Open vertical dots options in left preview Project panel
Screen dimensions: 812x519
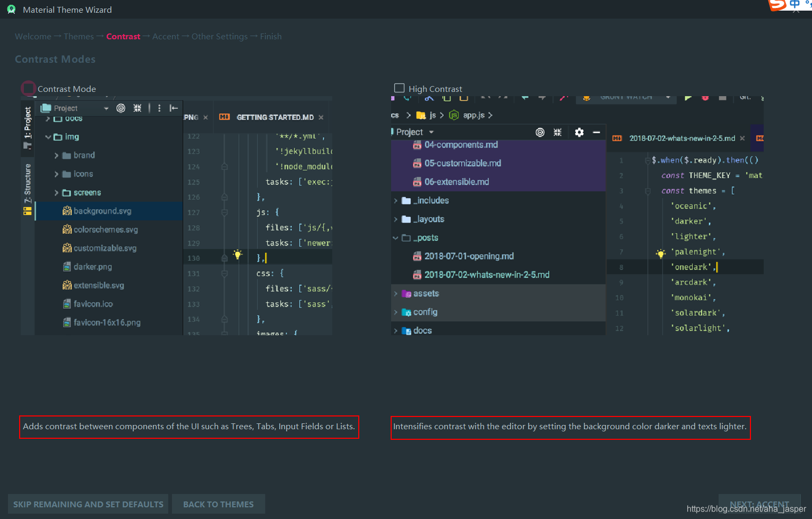pyautogui.click(x=159, y=108)
